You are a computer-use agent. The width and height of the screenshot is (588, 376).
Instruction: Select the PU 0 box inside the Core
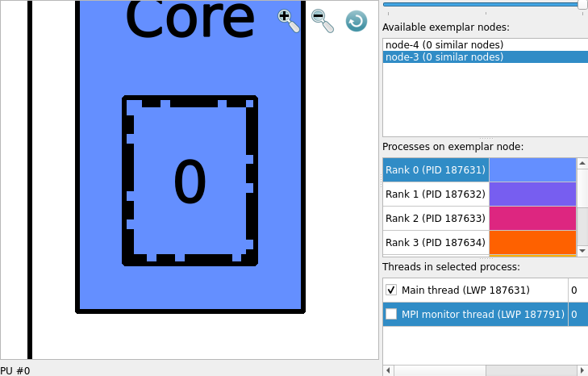[190, 181]
